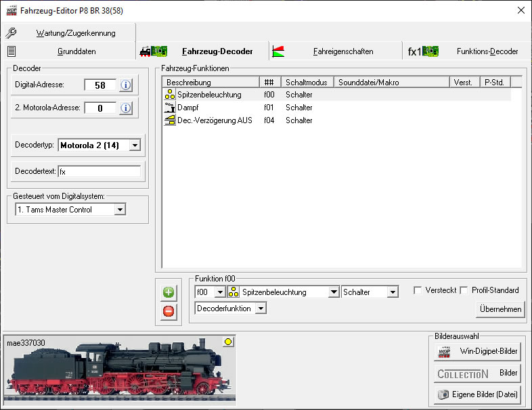Open the Decodertyp Motorola 2 (14) dropdown
The height and width of the screenshot is (410, 532).
pos(135,145)
